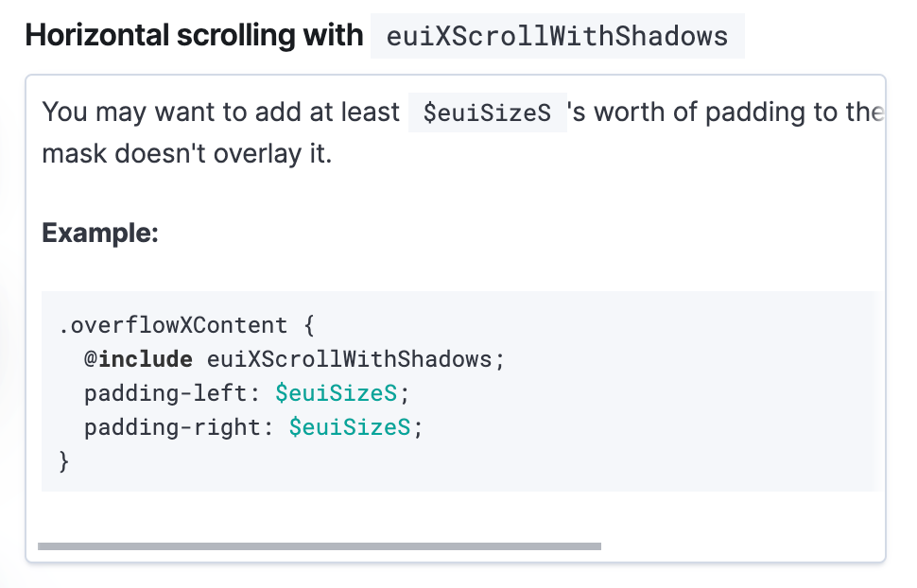Click the 'Horizontal scrolling with' heading text
Image resolution: width=917 pixels, height=588 pixels.
(x=194, y=35)
